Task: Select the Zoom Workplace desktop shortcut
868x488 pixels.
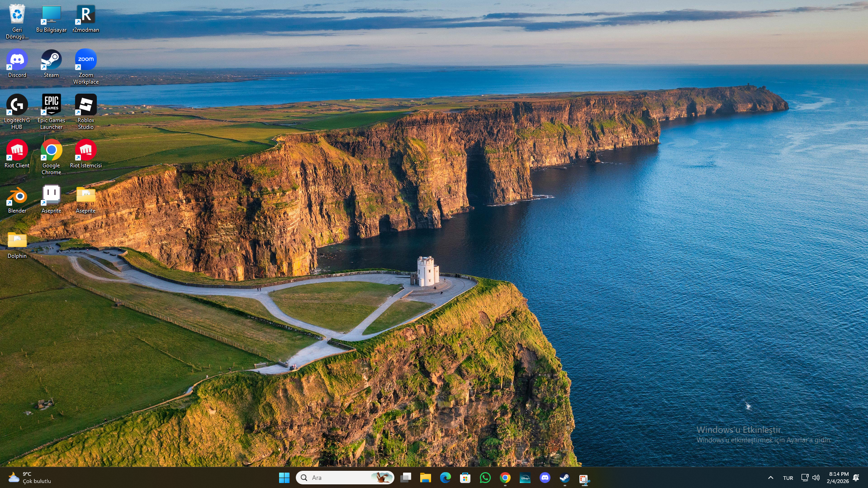Action: [x=85, y=66]
